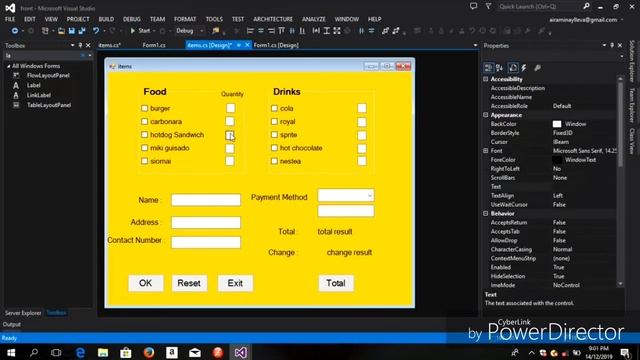Check the siomai checkbox
640x360 pixels.
coord(144,161)
